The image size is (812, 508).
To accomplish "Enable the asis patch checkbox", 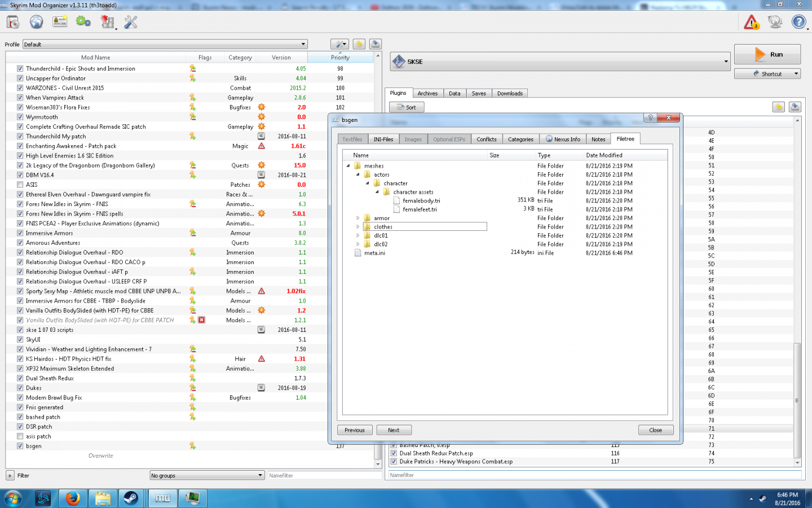I will [x=20, y=436].
